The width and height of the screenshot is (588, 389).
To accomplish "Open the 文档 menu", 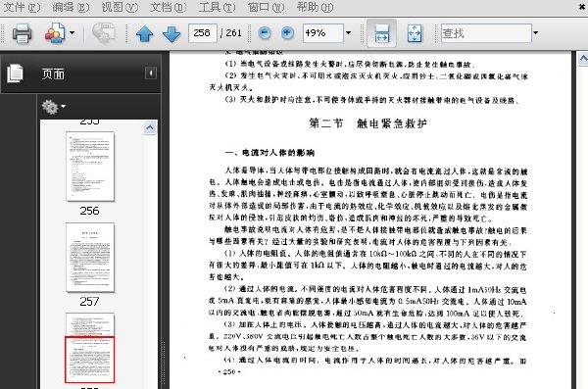I will 168,7.
